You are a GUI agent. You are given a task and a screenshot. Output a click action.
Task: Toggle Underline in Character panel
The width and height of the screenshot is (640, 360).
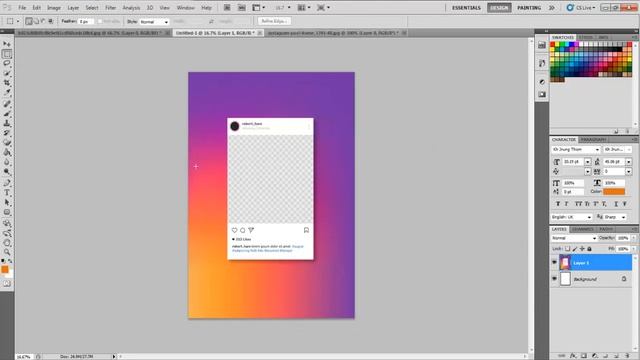[x=616, y=204]
